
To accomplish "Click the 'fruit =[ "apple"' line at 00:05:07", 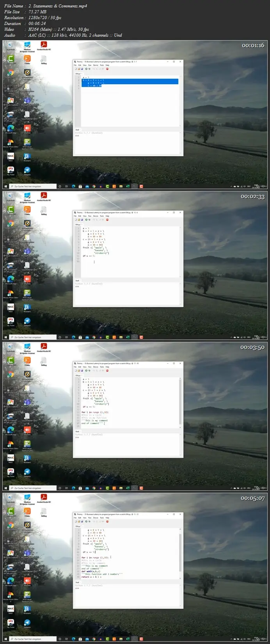I will (94, 544).
